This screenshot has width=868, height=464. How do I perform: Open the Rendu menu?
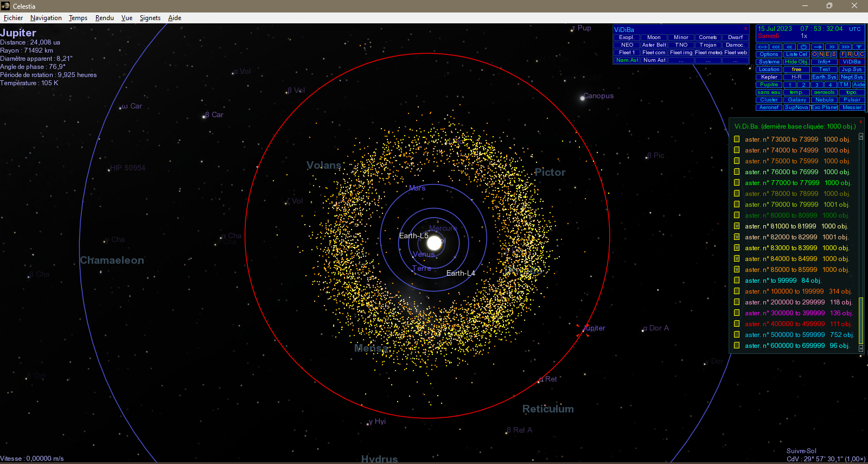click(105, 18)
